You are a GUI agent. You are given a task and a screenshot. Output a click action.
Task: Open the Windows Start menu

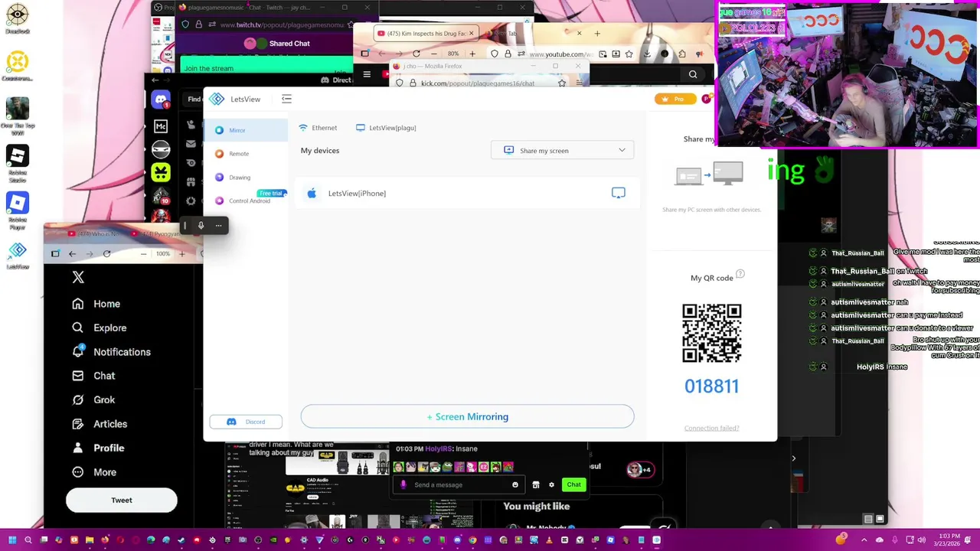coord(12,540)
